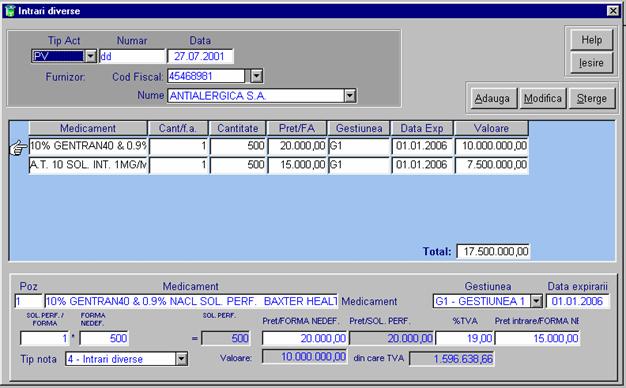Click the Gestiunea column header

coord(359,128)
